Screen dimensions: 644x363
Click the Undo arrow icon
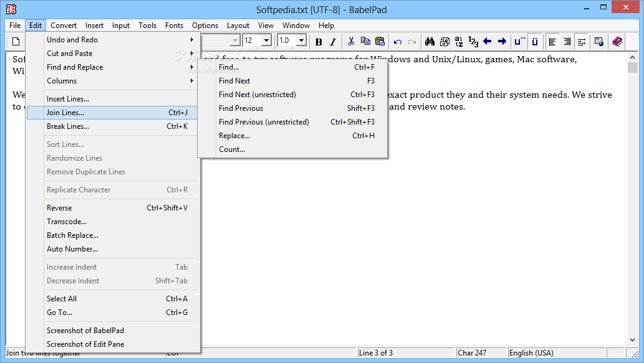(398, 42)
